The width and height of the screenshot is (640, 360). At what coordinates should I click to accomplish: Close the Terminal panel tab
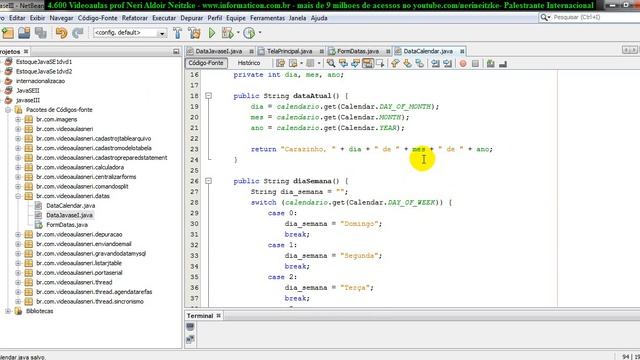[x=219, y=316]
